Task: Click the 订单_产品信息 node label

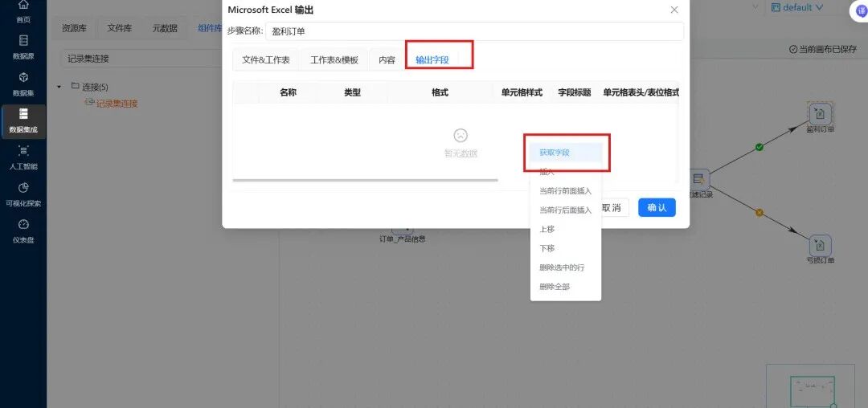Action: [x=402, y=239]
